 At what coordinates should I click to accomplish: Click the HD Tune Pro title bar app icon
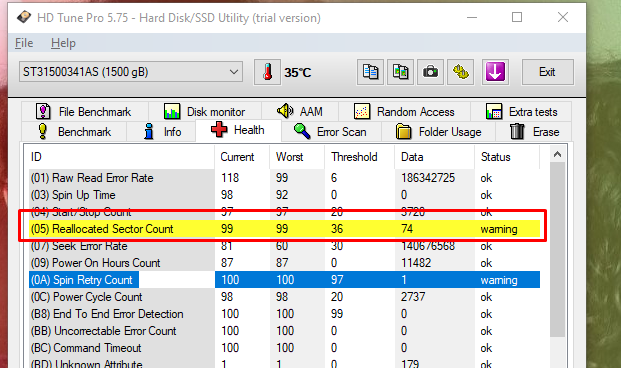tap(24, 17)
